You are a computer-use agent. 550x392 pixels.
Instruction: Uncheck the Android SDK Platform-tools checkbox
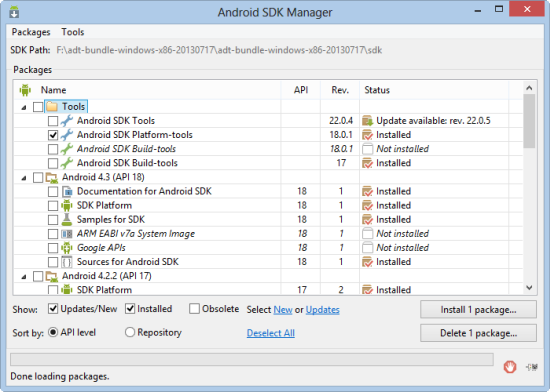[x=53, y=135]
